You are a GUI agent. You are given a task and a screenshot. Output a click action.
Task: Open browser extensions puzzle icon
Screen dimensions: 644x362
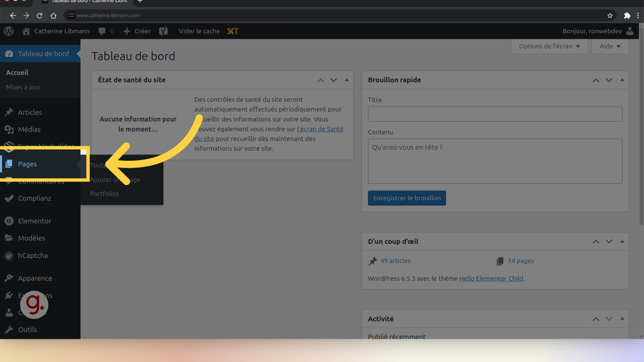click(627, 15)
